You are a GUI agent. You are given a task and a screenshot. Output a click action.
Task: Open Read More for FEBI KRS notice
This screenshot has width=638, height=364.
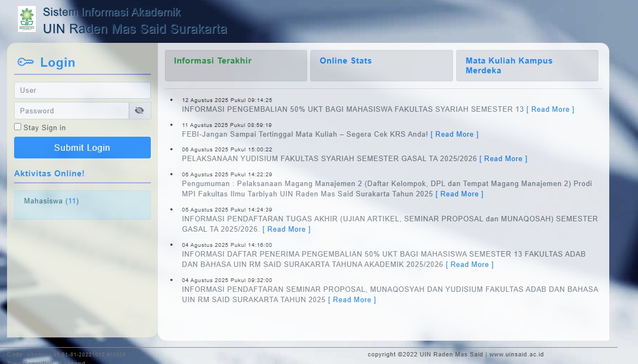pos(454,135)
